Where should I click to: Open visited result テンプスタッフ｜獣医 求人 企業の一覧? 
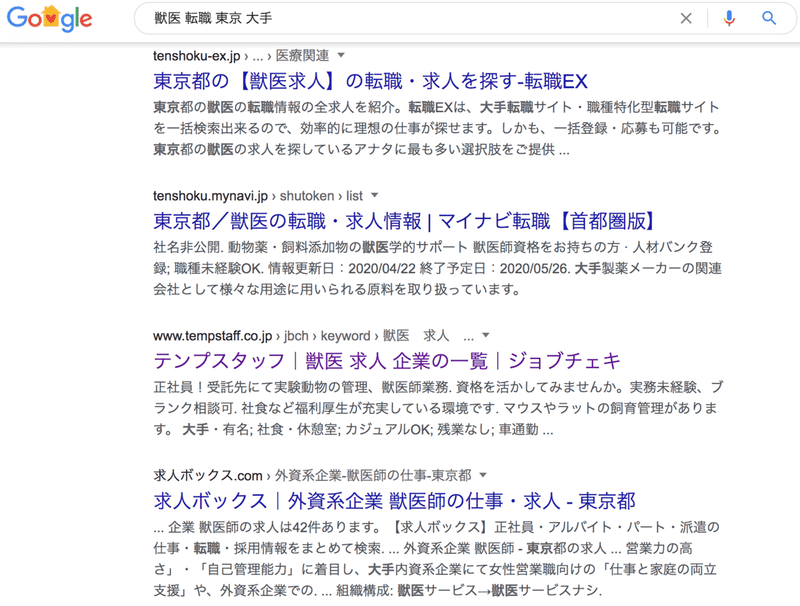[387, 361]
